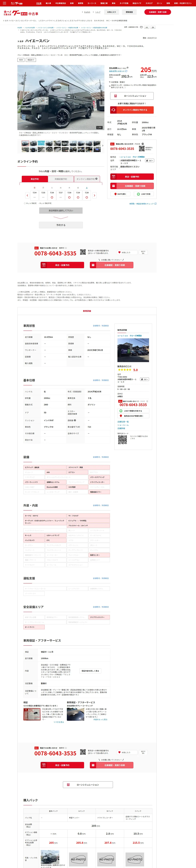196x868 pixels.
Task: Click QR code next to sidebar phone number
Action: point(142,149)
